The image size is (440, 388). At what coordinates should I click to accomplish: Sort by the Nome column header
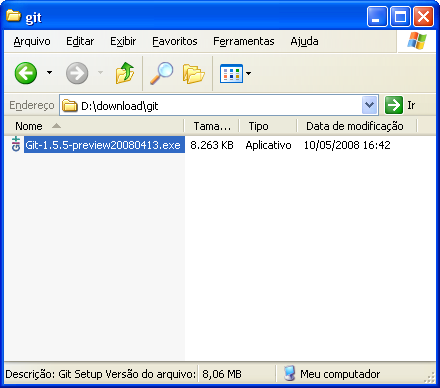point(94,126)
